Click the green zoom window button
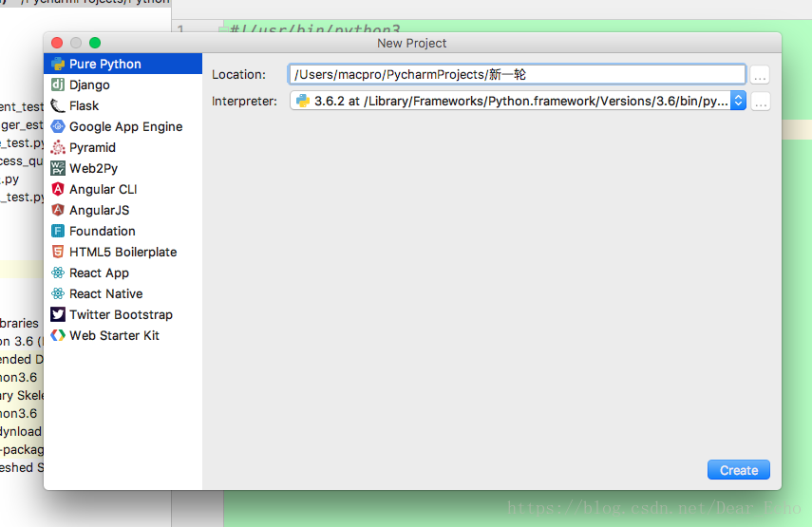The image size is (812, 527). pyautogui.click(x=95, y=43)
